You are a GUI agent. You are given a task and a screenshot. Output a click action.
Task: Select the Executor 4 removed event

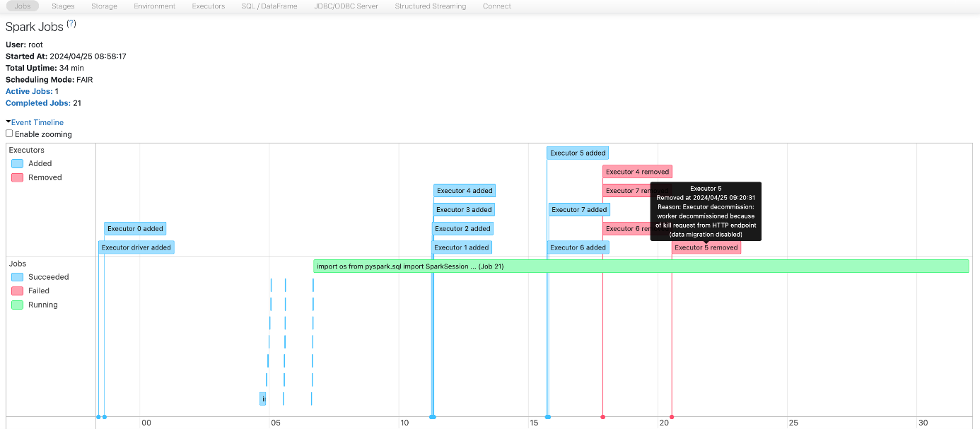click(636, 172)
